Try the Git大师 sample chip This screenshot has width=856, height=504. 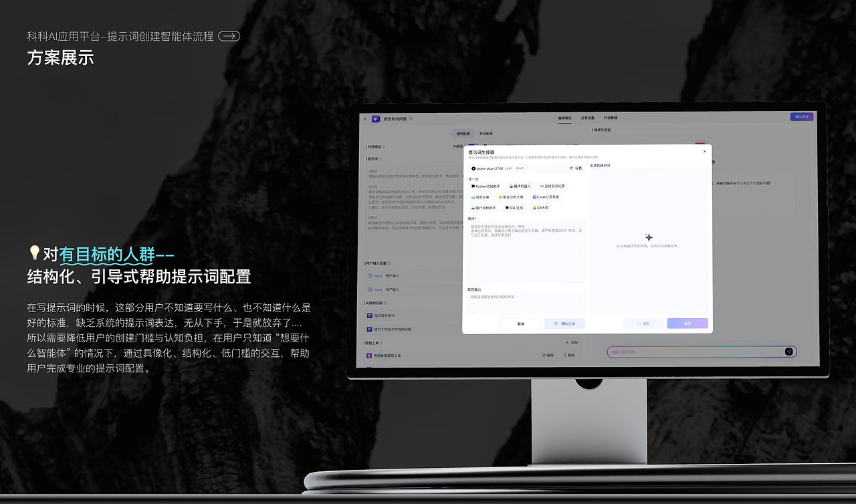click(x=540, y=208)
